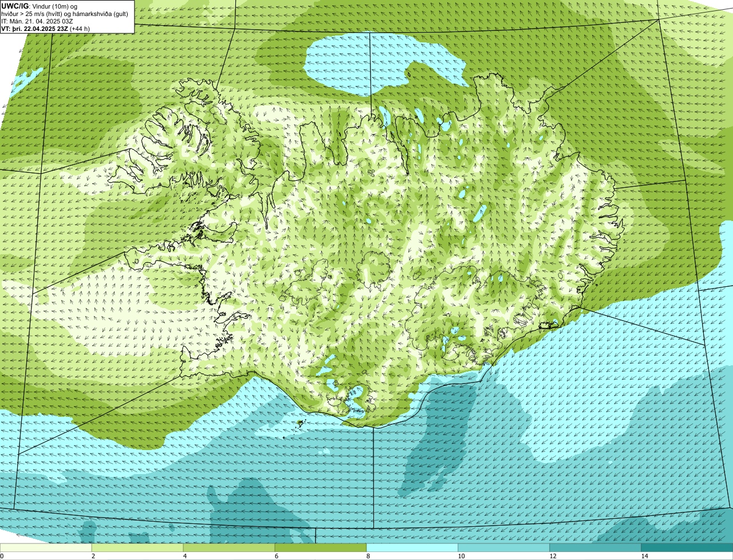Click the light cyan 8–10 m/s legend swatch
The image size is (733, 560).
coord(412,547)
